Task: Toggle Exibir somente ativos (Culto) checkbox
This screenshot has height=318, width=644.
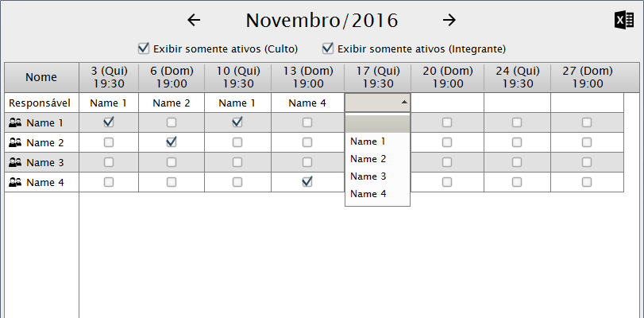Action: [144, 48]
